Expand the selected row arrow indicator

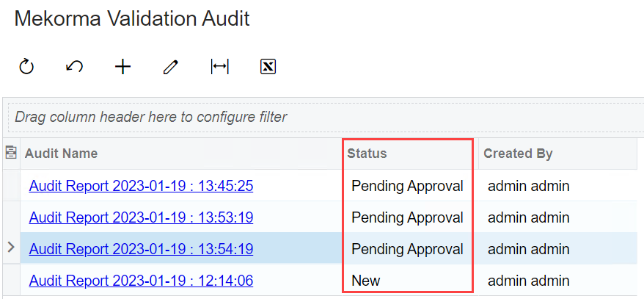tap(11, 248)
